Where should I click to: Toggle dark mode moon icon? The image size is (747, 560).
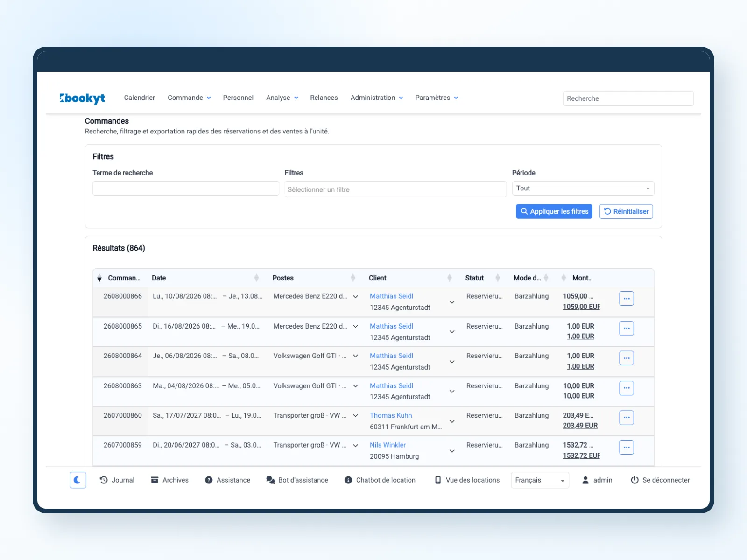coord(78,480)
